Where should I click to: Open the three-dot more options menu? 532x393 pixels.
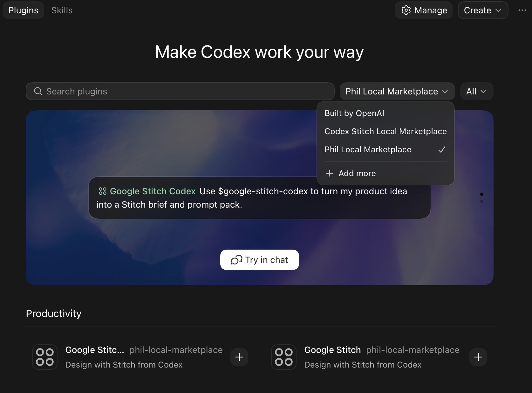pyautogui.click(x=522, y=10)
